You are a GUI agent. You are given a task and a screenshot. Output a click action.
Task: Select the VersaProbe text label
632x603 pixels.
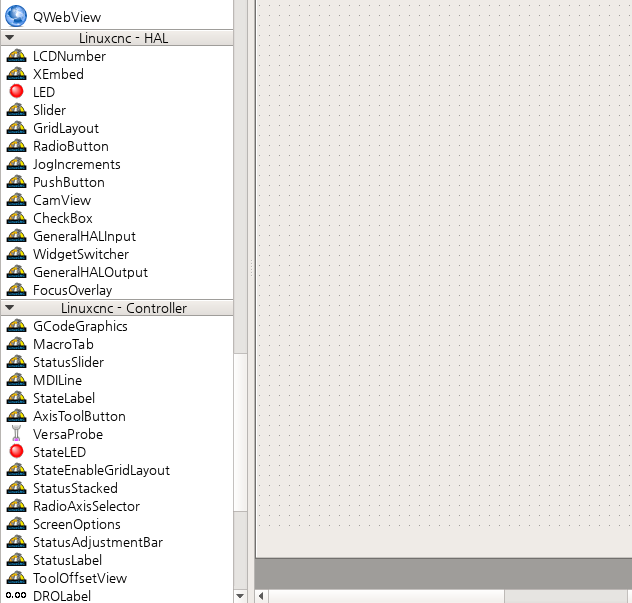pos(68,434)
